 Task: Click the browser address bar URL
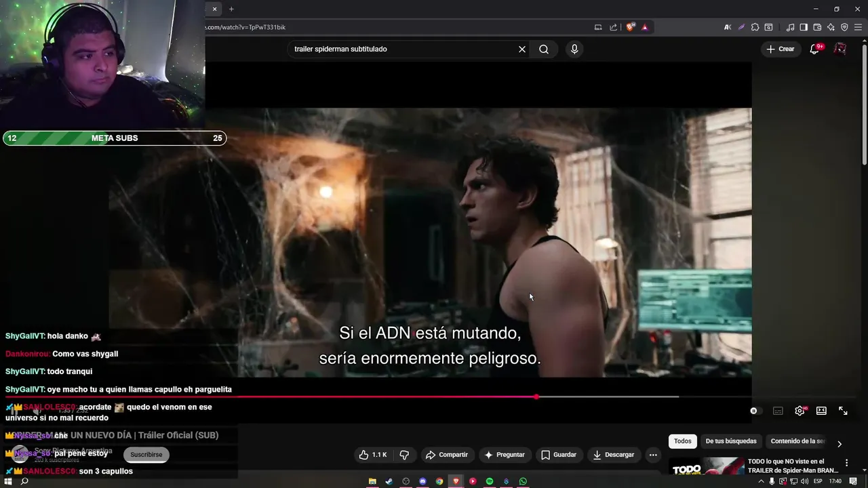pos(245,27)
